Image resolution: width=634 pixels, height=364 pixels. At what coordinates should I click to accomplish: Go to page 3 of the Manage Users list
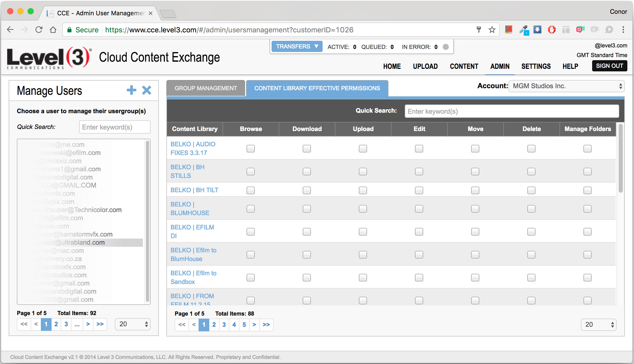point(66,324)
